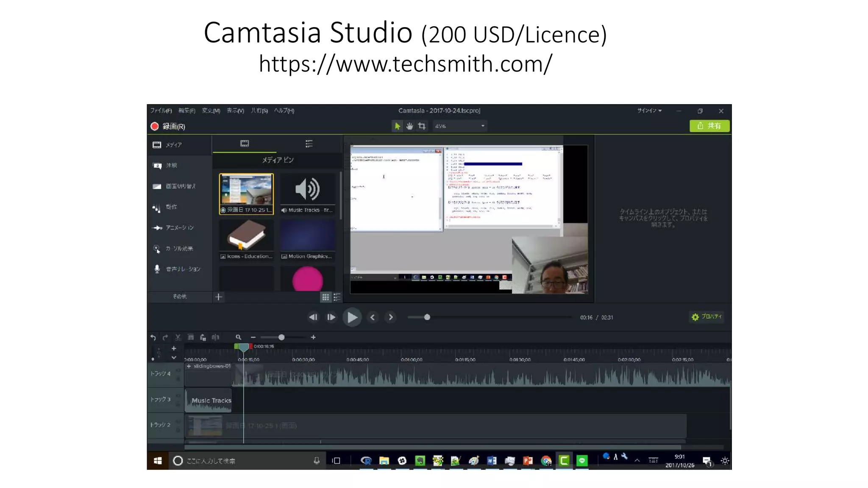Play the video preview
This screenshot has width=868, height=488.
[x=352, y=317]
